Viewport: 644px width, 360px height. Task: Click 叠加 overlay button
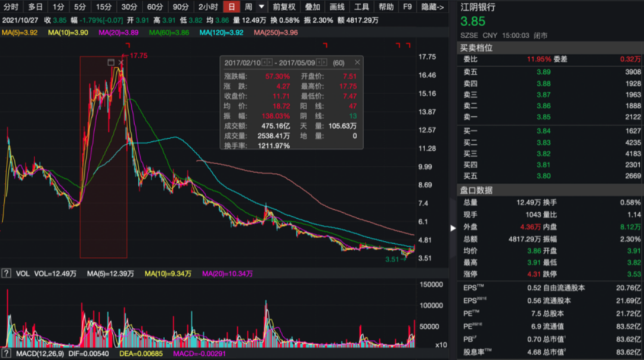312,7
